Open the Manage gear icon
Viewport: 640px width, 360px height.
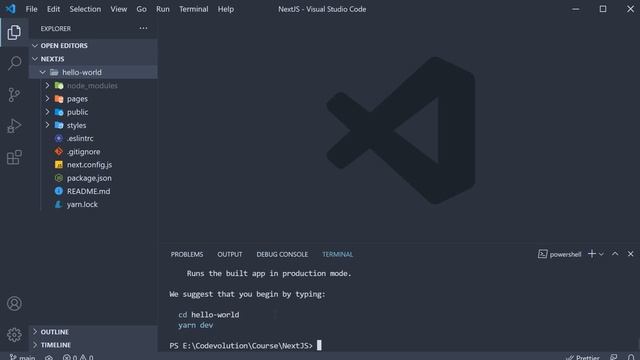[14, 335]
